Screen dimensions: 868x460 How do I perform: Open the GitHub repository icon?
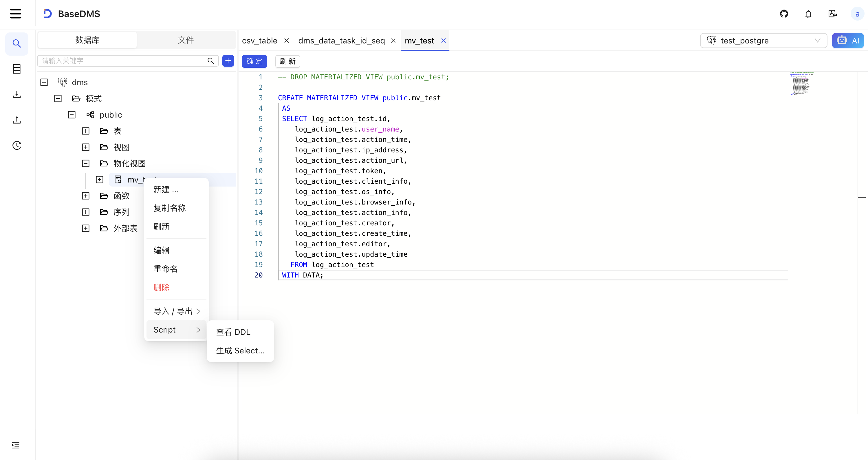click(784, 14)
